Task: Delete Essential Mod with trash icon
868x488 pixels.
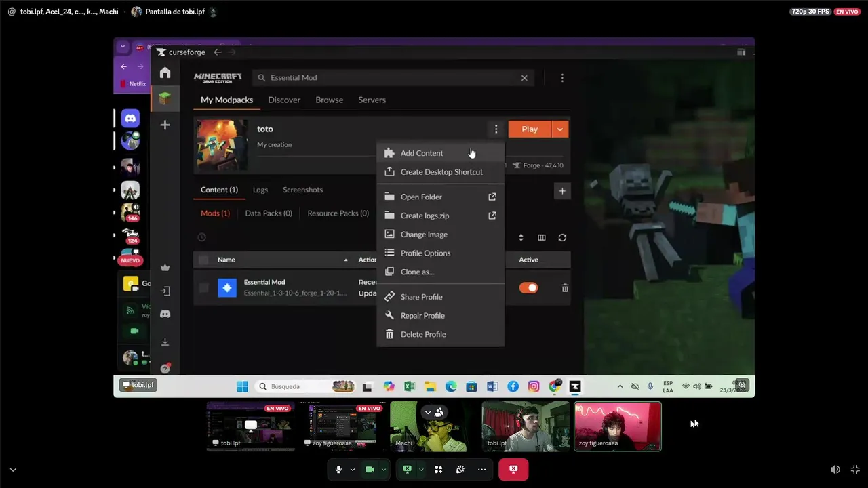Action: [x=565, y=288]
